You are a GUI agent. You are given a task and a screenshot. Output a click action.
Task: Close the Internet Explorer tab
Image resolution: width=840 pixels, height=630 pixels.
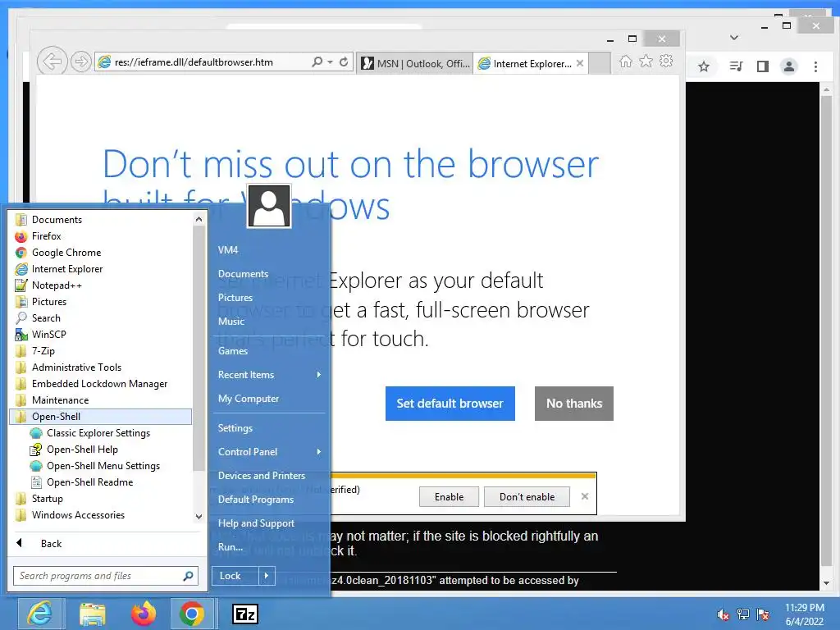(x=580, y=63)
